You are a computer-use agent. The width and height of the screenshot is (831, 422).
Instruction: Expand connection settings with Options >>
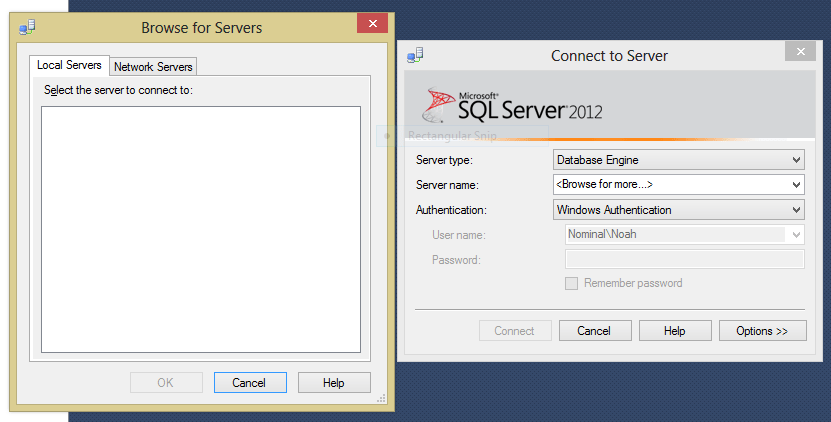tap(763, 331)
